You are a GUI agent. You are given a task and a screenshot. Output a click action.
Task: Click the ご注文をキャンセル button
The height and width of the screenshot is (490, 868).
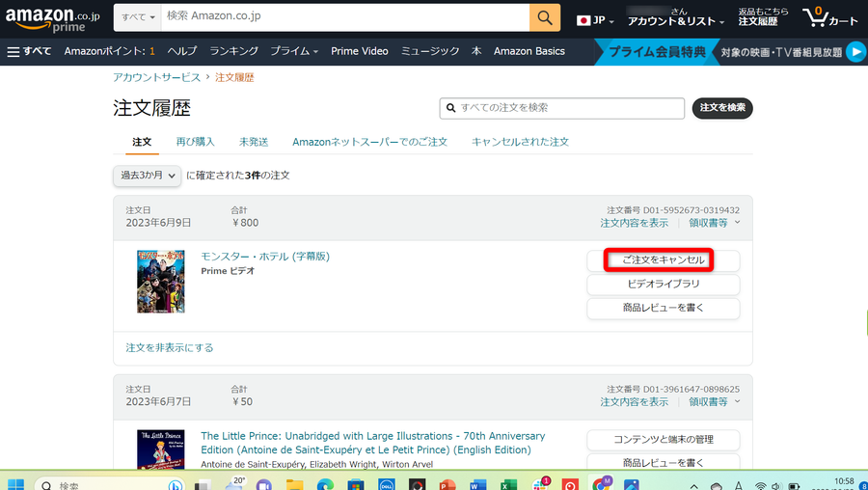tap(664, 260)
